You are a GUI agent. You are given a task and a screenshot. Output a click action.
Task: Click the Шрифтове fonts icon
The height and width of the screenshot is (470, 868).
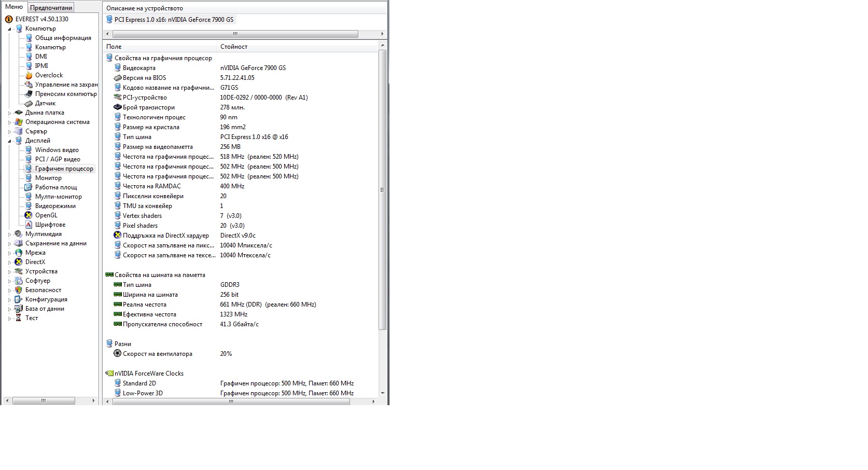[29, 225]
